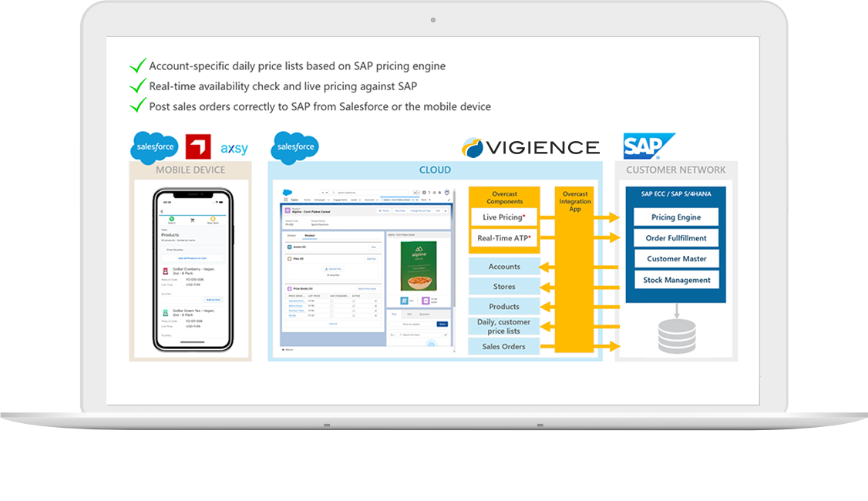868x501 pixels.
Task: Expand the Leads nav dropdown chevron
Action: (x=360, y=200)
